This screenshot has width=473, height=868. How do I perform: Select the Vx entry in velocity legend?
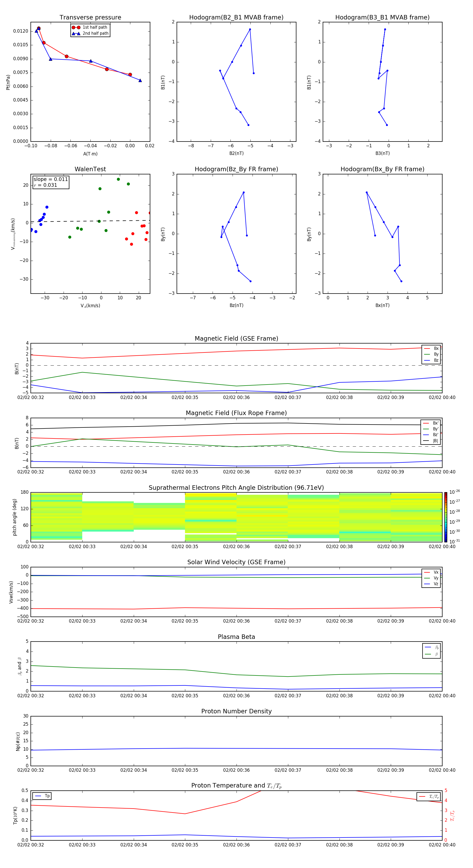(x=431, y=572)
